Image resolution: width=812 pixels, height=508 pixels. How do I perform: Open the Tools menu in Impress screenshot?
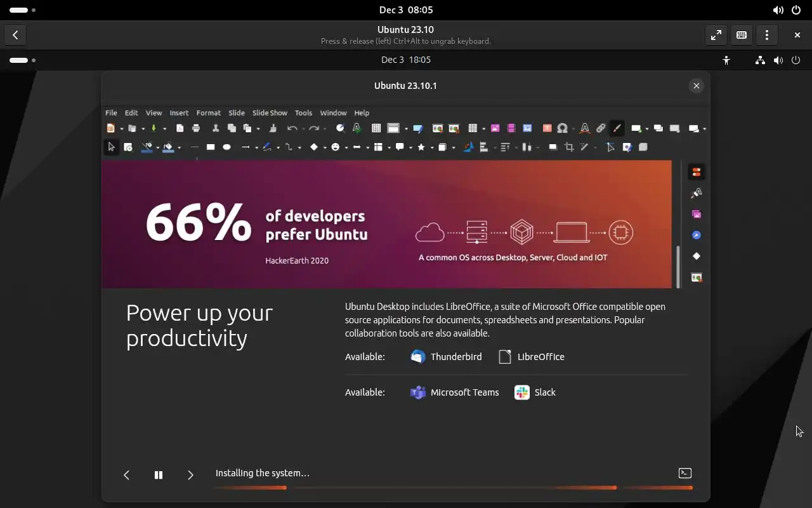tap(303, 112)
